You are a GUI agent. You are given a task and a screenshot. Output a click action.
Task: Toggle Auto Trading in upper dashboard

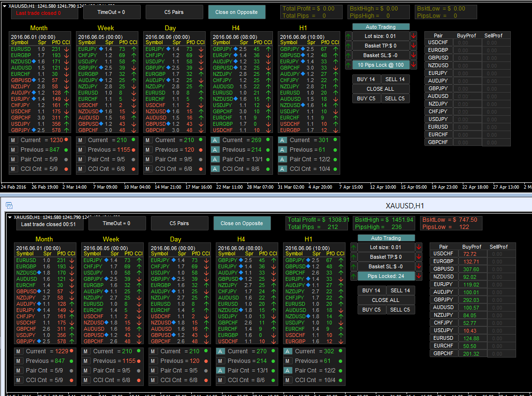click(x=381, y=27)
